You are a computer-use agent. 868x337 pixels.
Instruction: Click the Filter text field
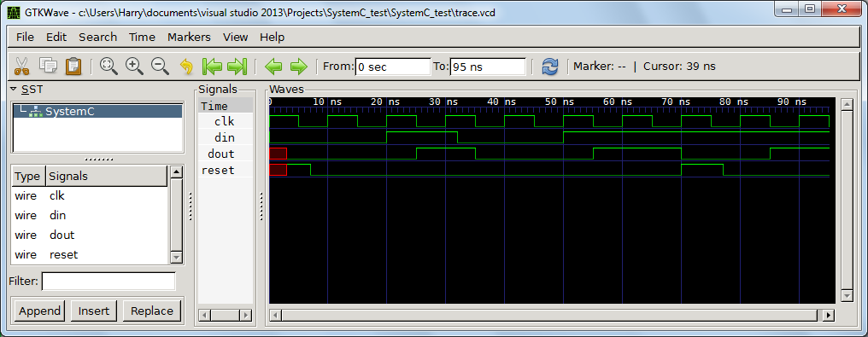108,282
